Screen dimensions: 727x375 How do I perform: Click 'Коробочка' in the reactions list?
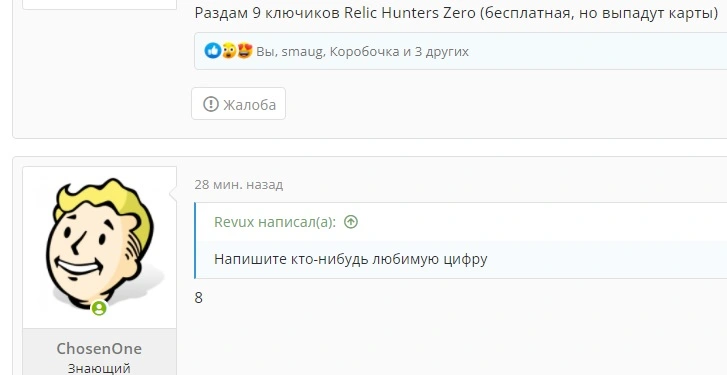pyautogui.click(x=364, y=51)
